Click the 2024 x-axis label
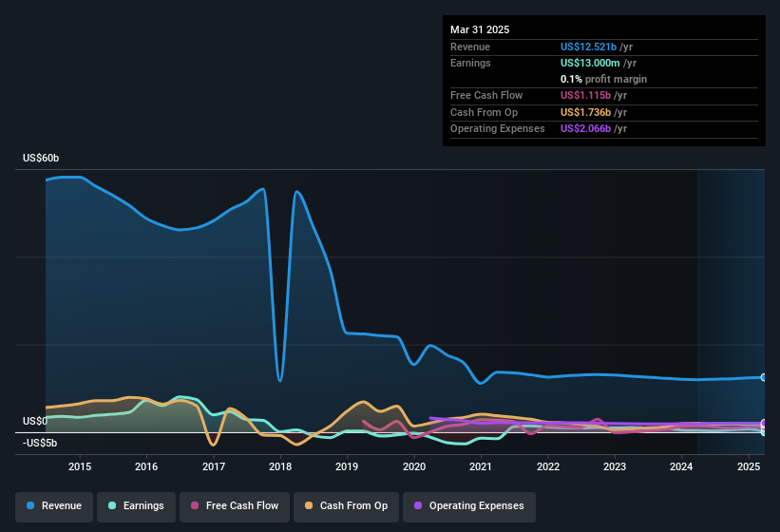Screen dimensions: 780x532 point(681,466)
